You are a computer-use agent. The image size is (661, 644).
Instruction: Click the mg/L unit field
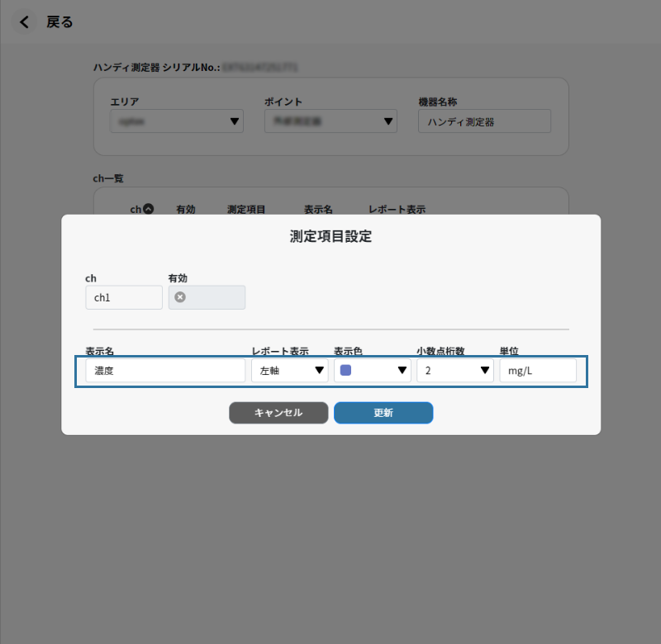tap(538, 371)
